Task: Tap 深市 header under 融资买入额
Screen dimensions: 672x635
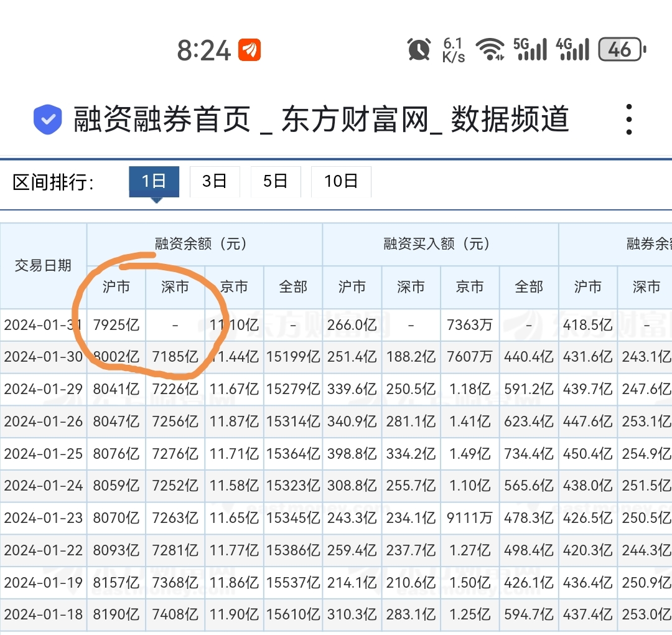Action: pos(411,286)
